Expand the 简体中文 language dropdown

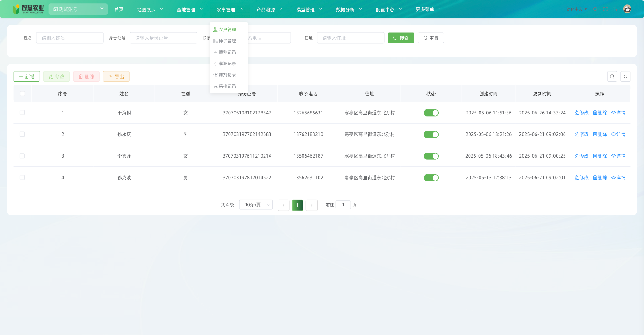[576, 9]
